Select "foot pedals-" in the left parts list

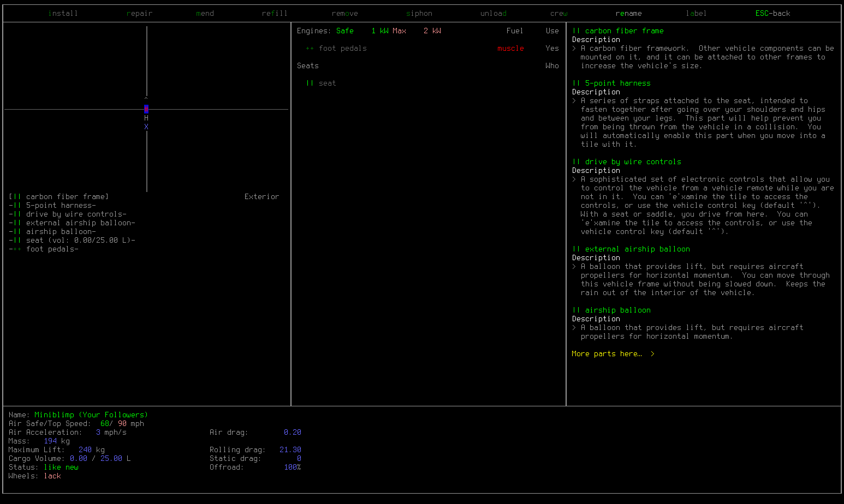tap(44, 249)
